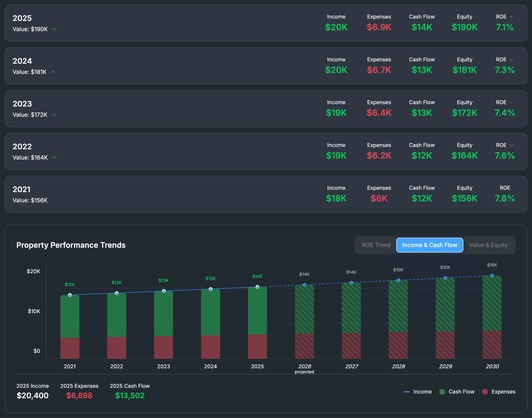Click the green up-arrow beside 2022 Value $164K

(x=55, y=158)
